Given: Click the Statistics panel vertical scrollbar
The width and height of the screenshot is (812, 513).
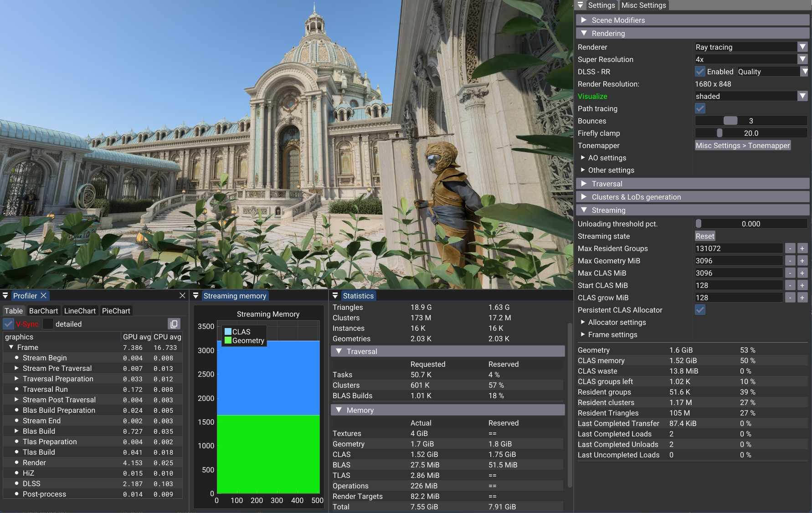Looking at the screenshot, I should coord(570,405).
